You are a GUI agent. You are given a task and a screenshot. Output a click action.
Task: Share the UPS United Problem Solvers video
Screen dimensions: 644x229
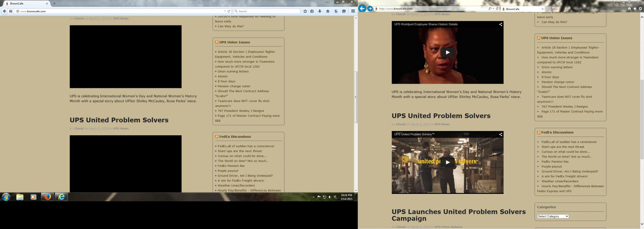pos(500,134)
